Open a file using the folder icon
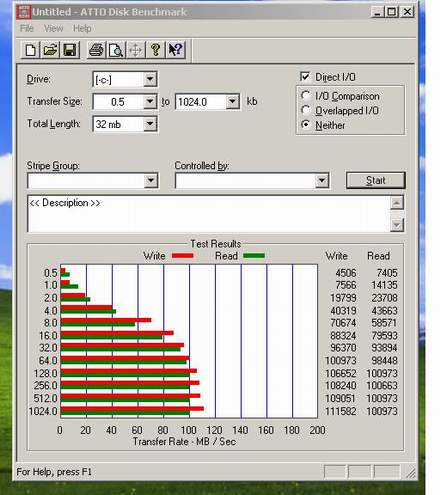The image size is (440, 495). click(x=50, y=50)
